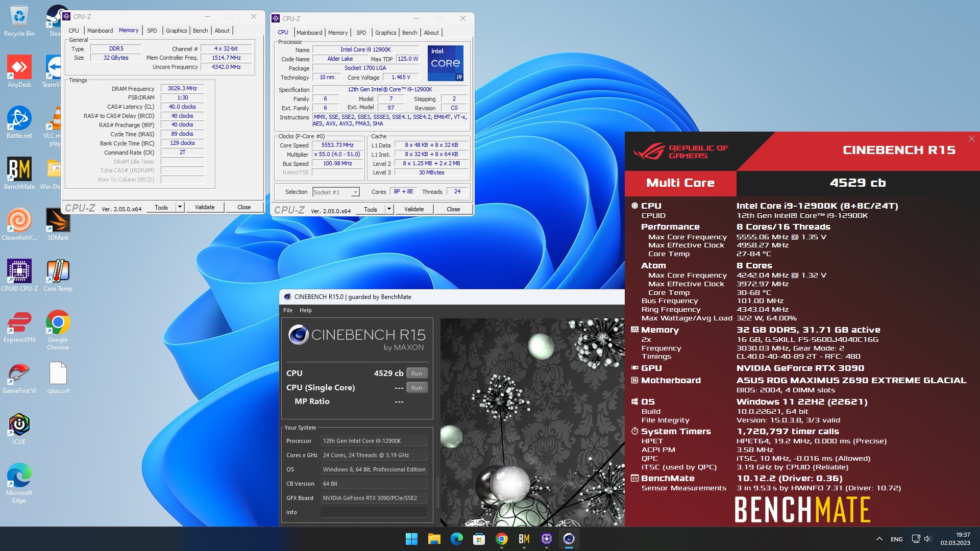Open the Help menu in Cinebench
Image resolution: width=980 pixels, height=551 pixels.
pyautogui.click(x=305, y=310)
